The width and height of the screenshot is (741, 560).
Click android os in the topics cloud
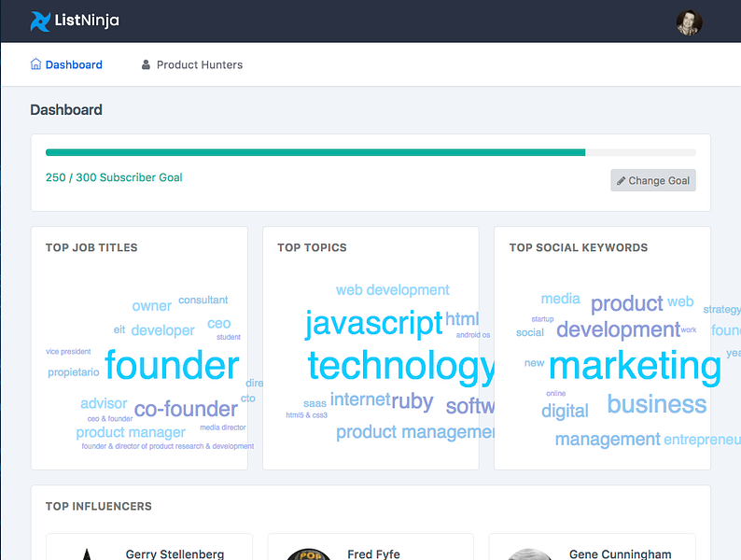pyautogui.click(x=473, y=334)
